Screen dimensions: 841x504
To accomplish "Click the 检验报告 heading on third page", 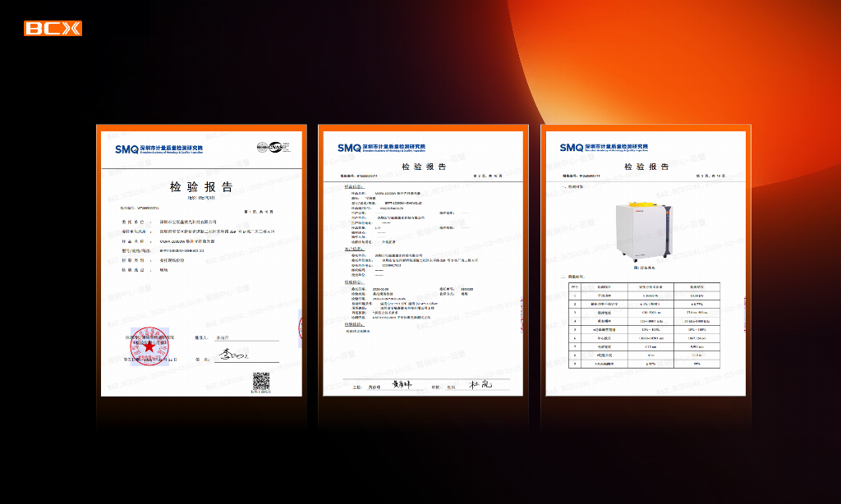I will click(x=647, y=167).
